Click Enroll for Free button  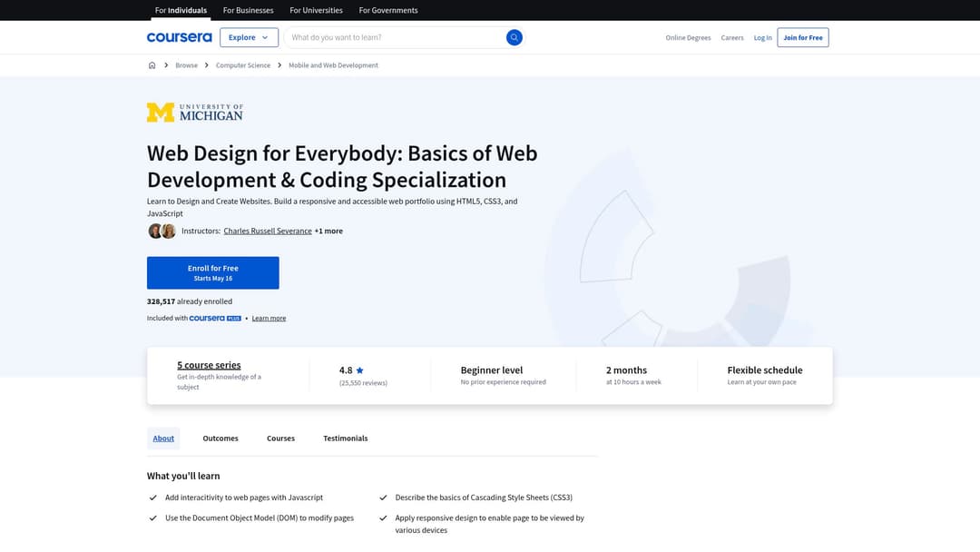click(213, 272)
